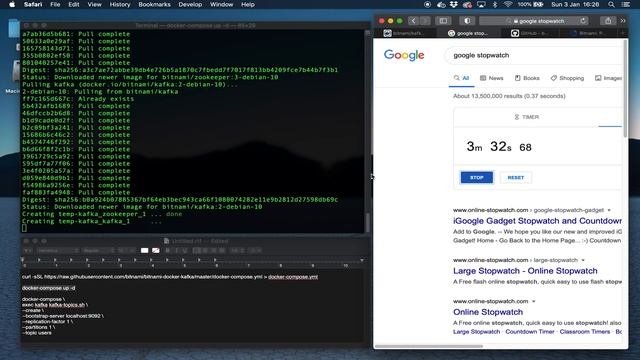
Task: Click the date and time in menu bar
Action: pyautogui.click(x=575, y=4)
